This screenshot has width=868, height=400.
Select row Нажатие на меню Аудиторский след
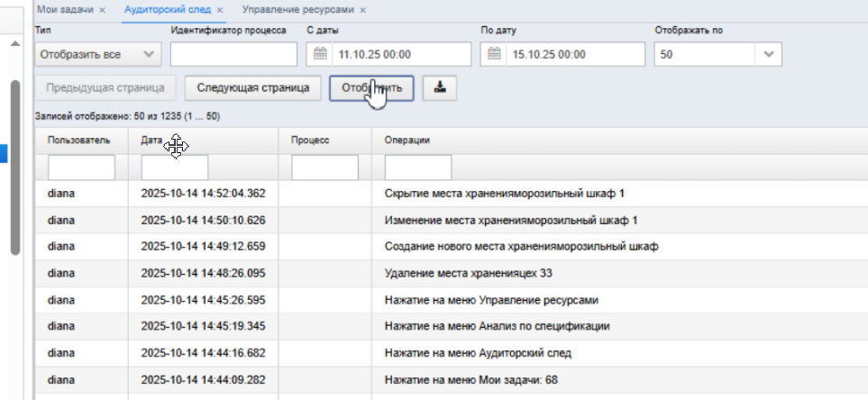click(x=452, y=353)
